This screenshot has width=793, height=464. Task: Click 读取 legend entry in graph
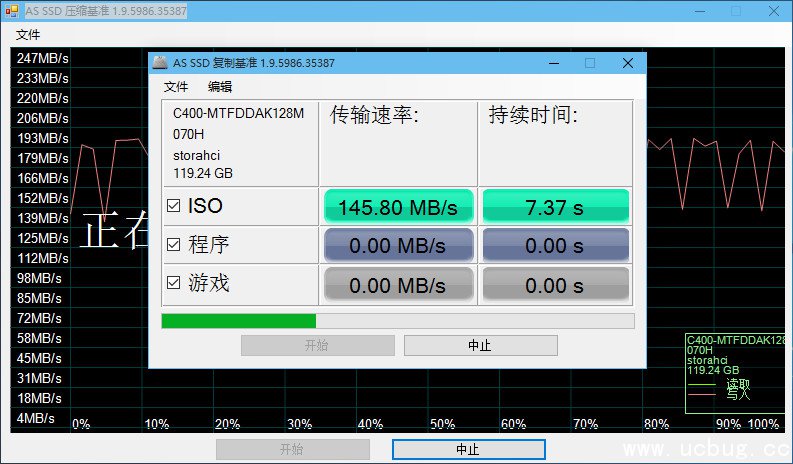[x=738, y=385]
